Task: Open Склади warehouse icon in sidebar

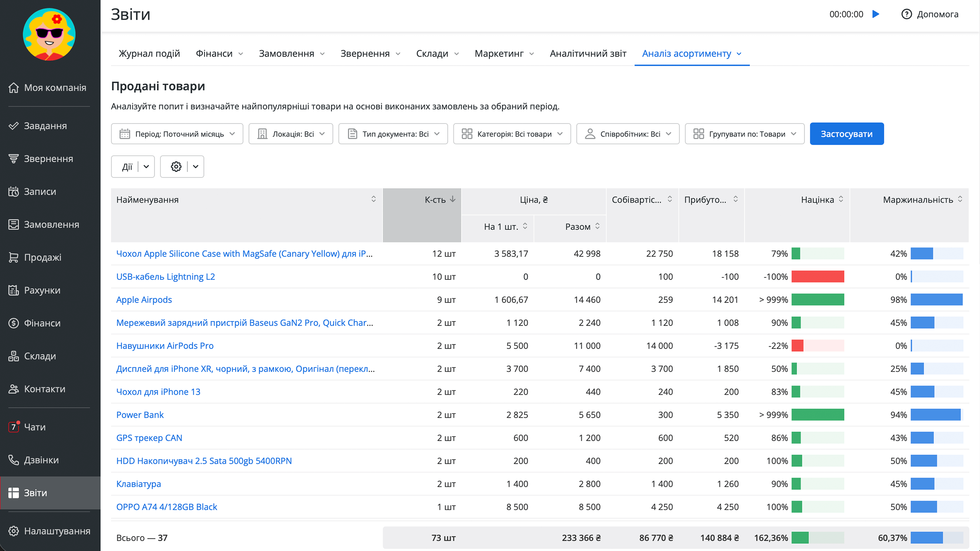Action: click(14, 356)
